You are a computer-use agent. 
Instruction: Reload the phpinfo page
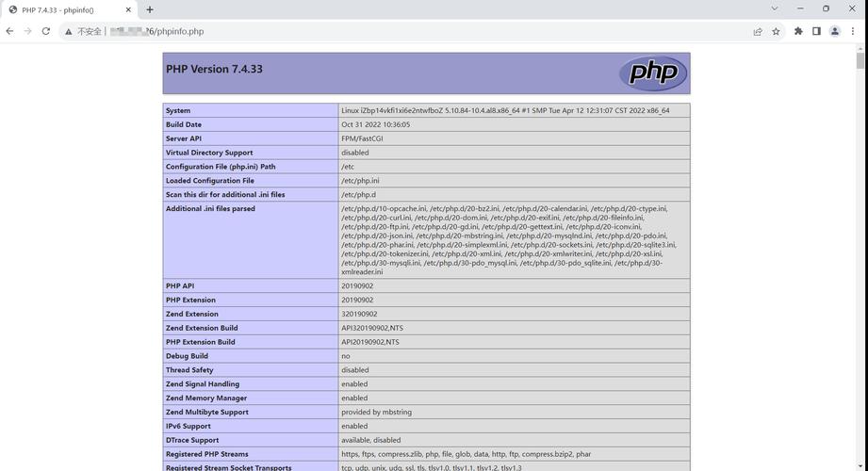45,31
